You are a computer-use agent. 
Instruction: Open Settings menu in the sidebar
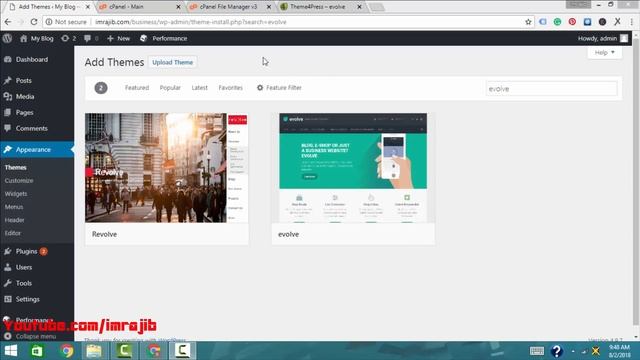pos(27,299)
